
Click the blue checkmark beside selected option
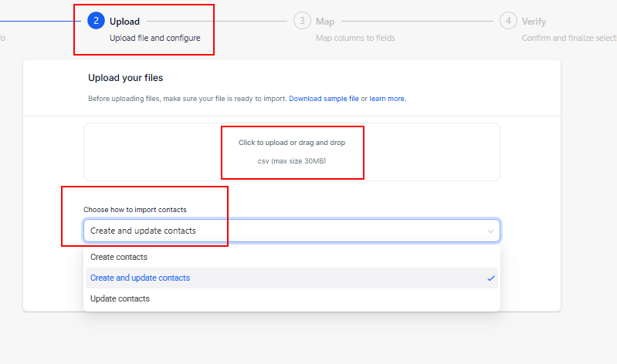pyautogui.click(x=490, y=278)
